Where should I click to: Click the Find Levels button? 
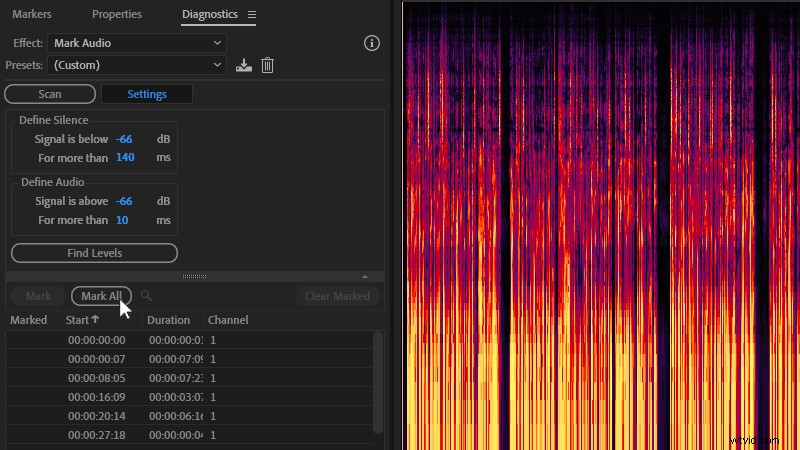pyautogui.click(x=94, y=253)
